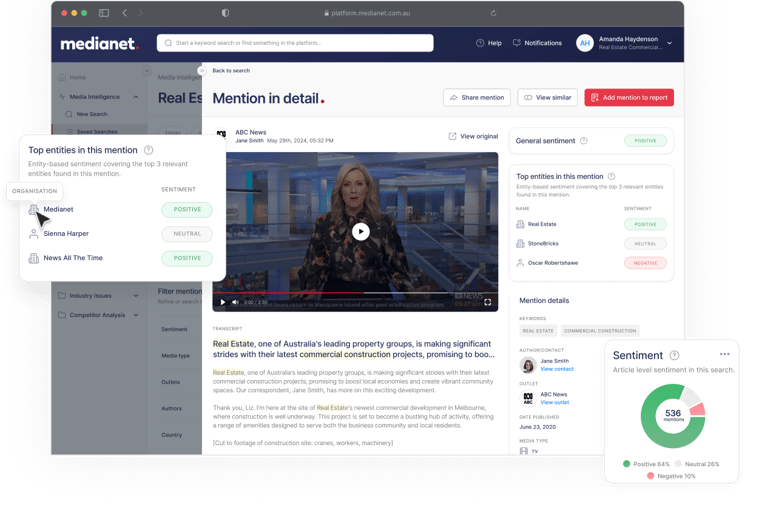Click Jane Smith author photo

[x=527, y=365]
